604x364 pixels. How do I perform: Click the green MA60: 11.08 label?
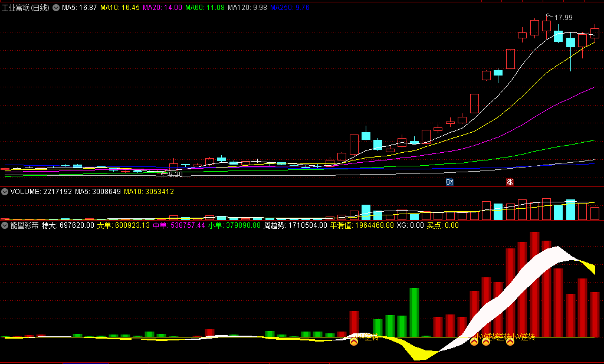(x=205, y=8)
